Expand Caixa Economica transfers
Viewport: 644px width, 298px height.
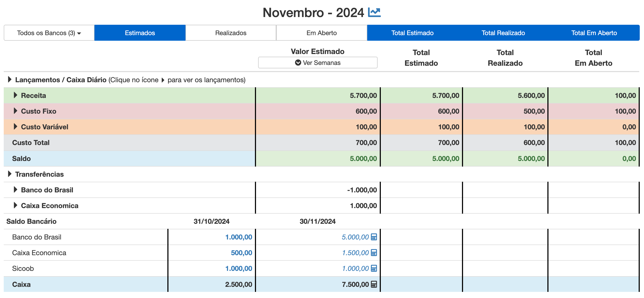click(15, 205)
